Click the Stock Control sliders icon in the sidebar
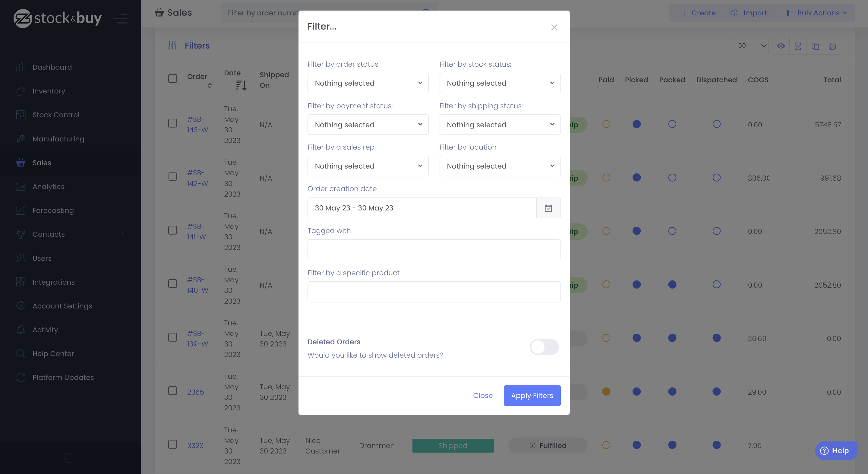 (21, 115)
